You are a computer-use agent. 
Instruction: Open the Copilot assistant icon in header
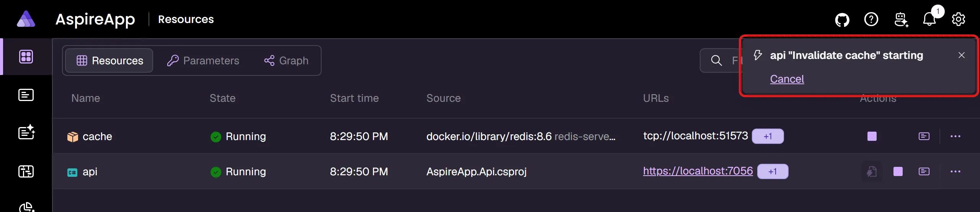tap(901, 20)
